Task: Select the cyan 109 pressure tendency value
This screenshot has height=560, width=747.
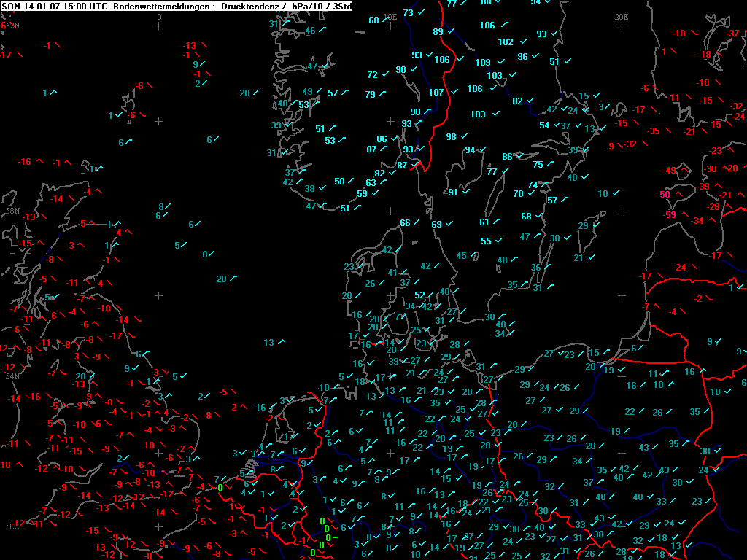Action: (483, 63)
